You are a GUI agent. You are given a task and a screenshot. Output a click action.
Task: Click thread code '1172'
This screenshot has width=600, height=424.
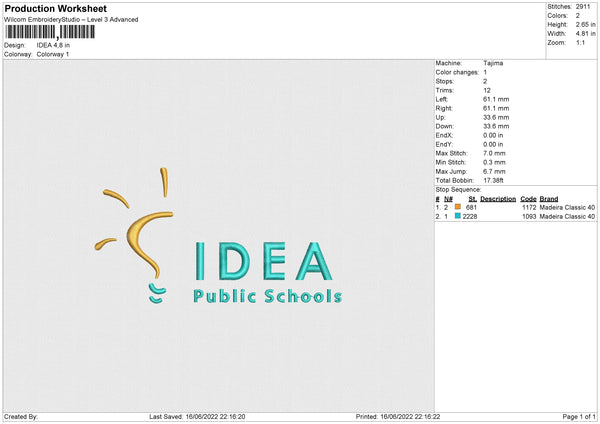tap(529, 207)
